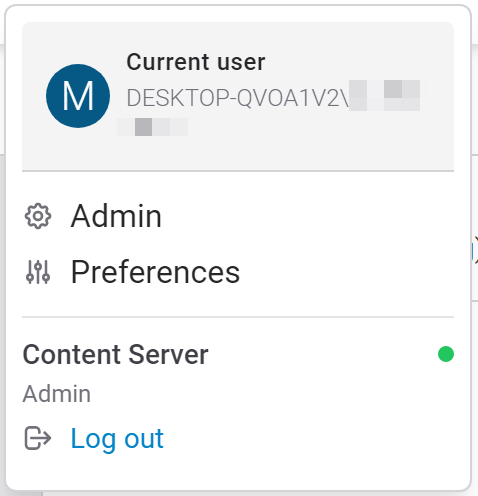478x496 pixels.
Task: Select the blue Log out link
Action: (x=117, y=439)
